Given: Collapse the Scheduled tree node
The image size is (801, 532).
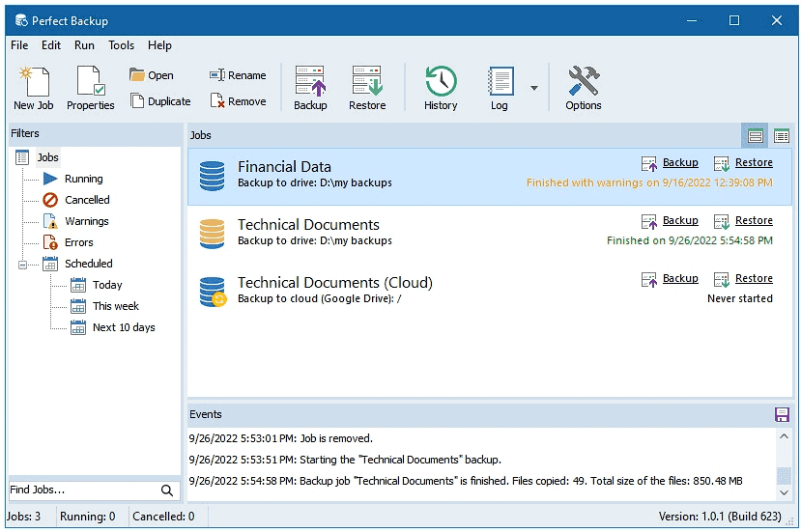Looking at the screenshot, I should tap(22, 265).
